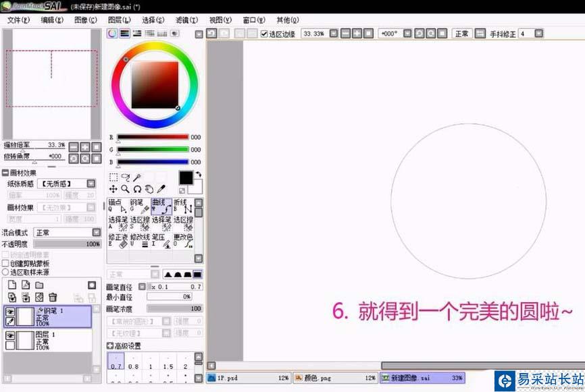Select the 笔压 pressure tool

pyautogui.click(x=161, y=241)
